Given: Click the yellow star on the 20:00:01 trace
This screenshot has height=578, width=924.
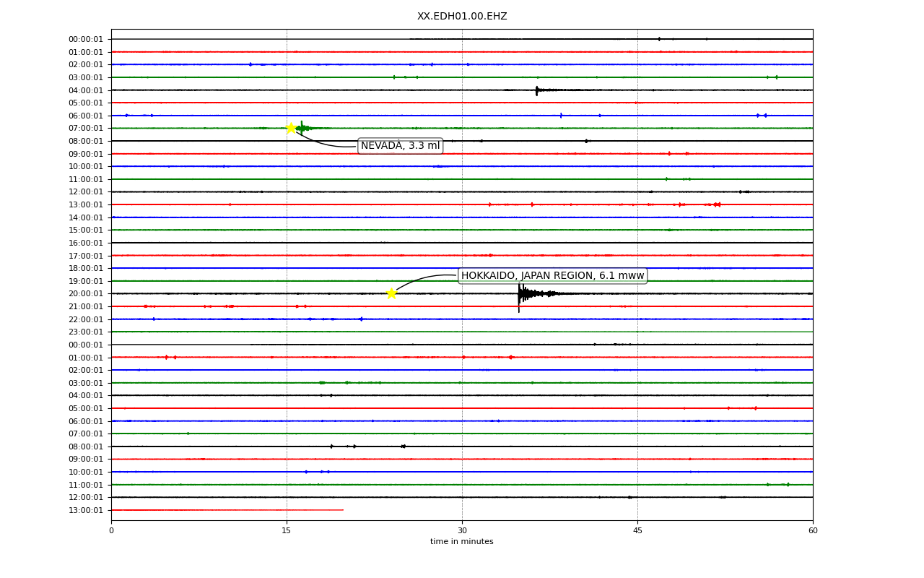Looking at the screenshot, I should tap(391, 293).
